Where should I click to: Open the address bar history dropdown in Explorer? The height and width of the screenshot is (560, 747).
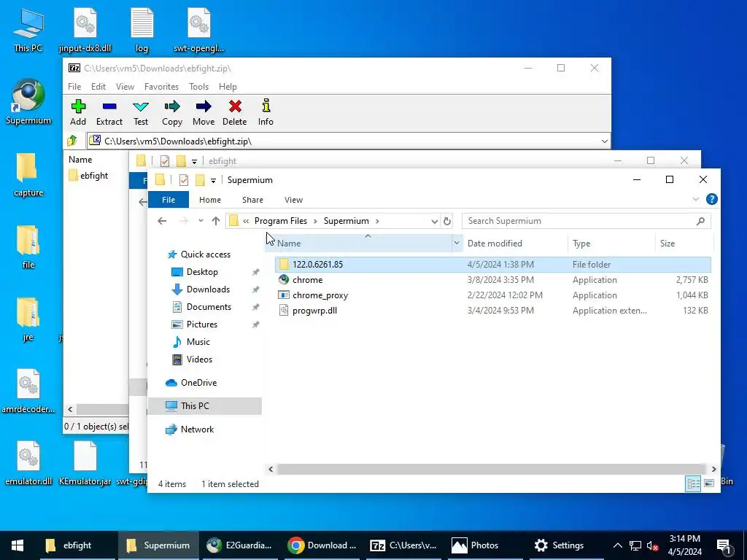tap(434, 221)
